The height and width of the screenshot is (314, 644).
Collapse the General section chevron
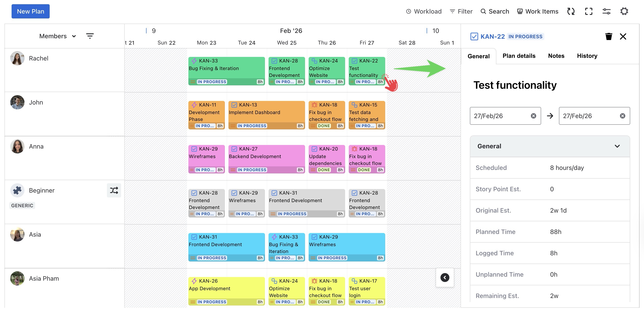617,146
